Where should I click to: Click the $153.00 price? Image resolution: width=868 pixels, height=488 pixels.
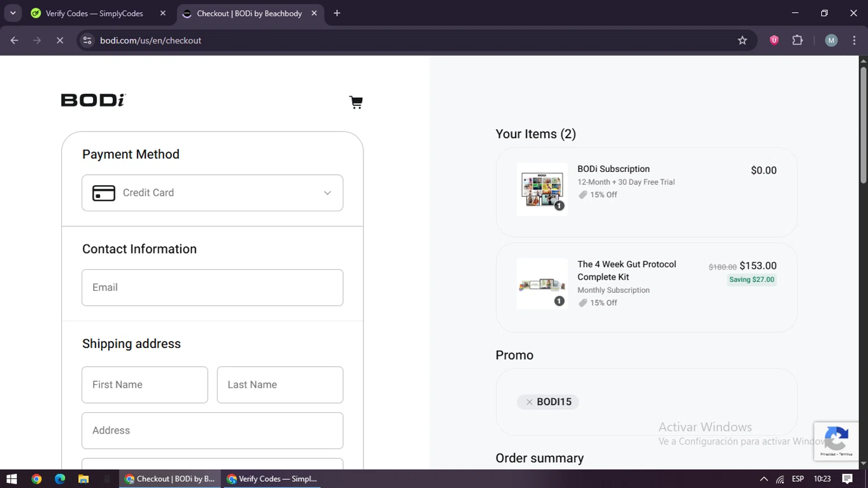(x=758, y=266)
